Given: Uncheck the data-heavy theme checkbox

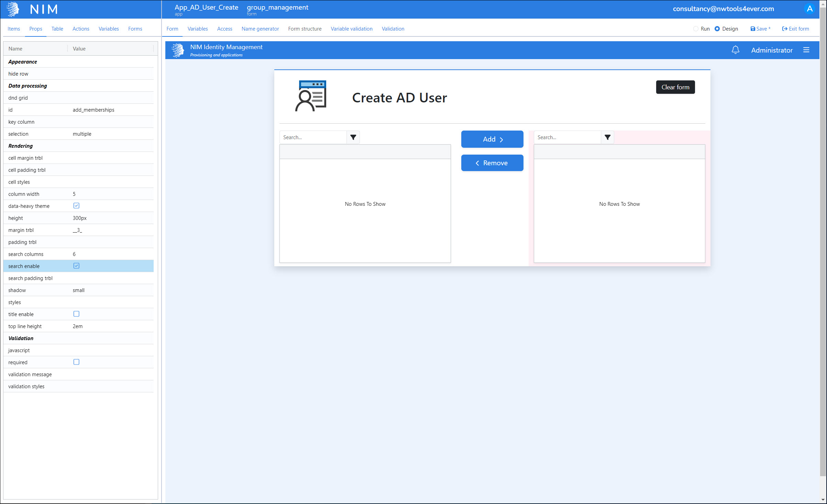Looking at the screenshot, I should pyautogui.click(x=76, y=206).
